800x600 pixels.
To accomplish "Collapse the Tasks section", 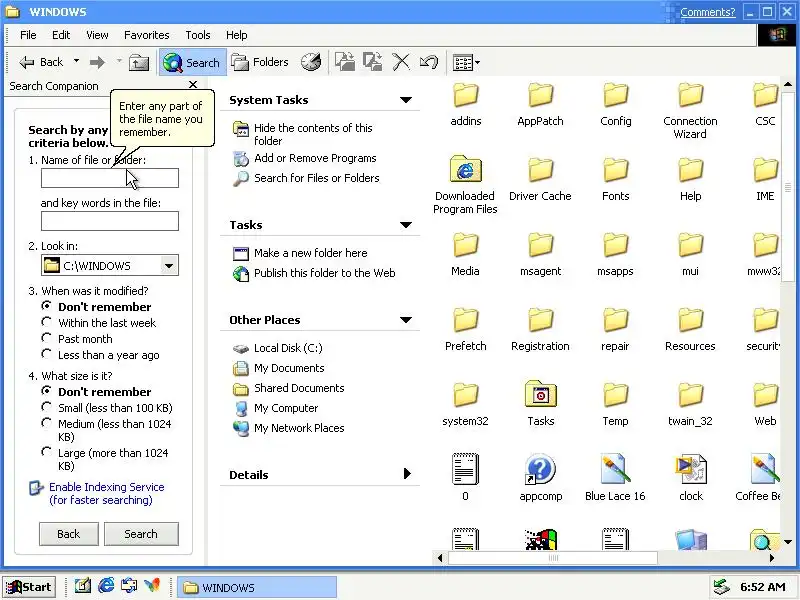I will (406, 225).
